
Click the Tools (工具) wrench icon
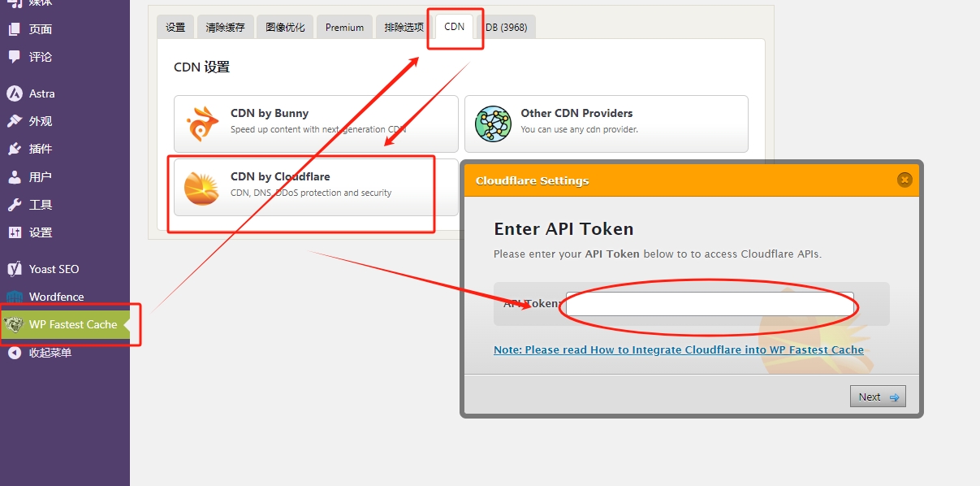[x=14, y=205]
